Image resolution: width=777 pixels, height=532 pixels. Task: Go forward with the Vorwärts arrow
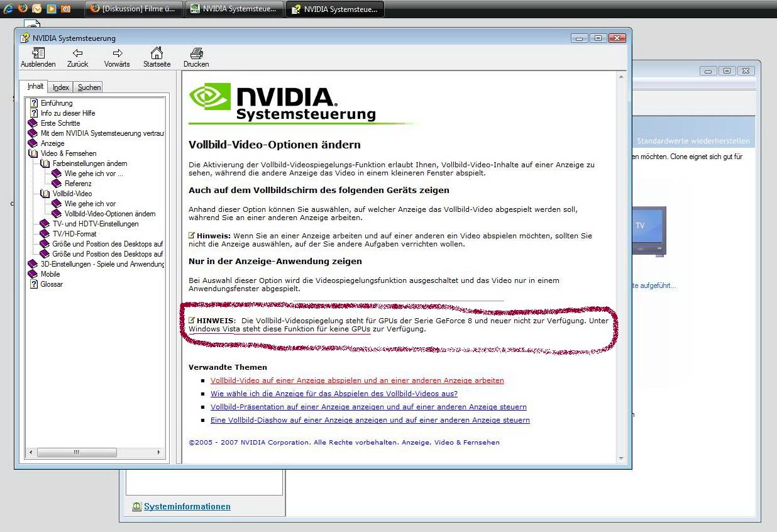pyautogui.click(x=117, y=53)
